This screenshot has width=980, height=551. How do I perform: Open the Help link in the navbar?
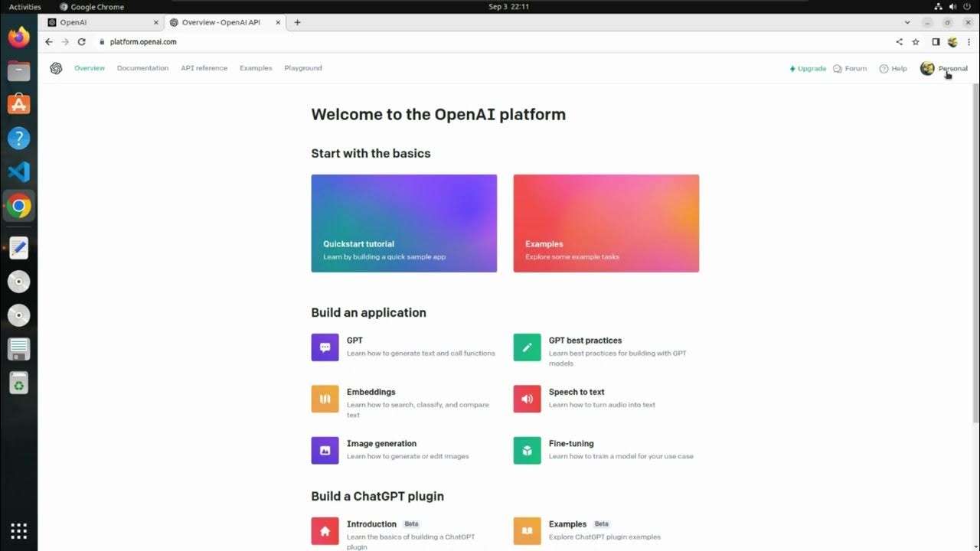(x=893, y=68)
